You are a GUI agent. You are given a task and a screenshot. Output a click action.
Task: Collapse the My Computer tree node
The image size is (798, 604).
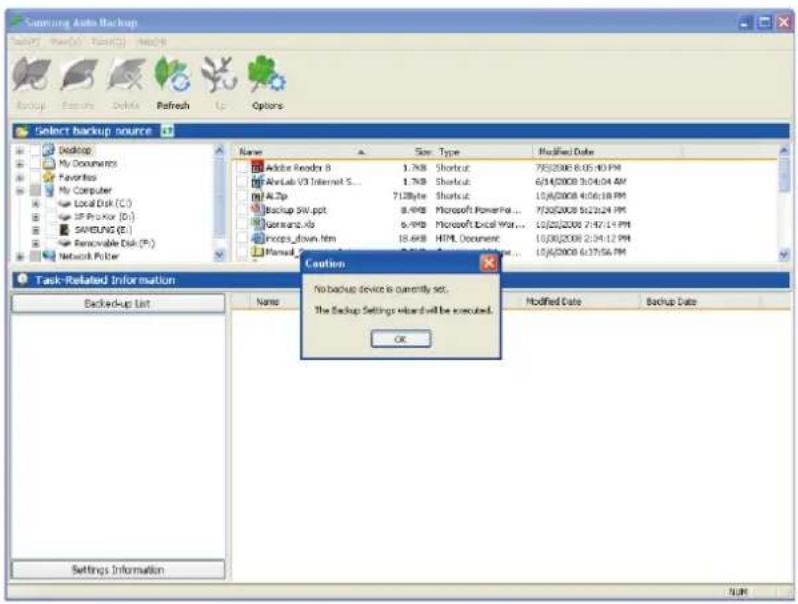tap(20, 190)
